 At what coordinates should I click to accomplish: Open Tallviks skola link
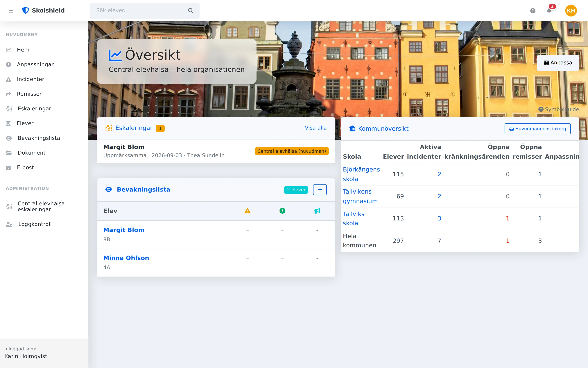pyautogui.click(x=354, y=219)
